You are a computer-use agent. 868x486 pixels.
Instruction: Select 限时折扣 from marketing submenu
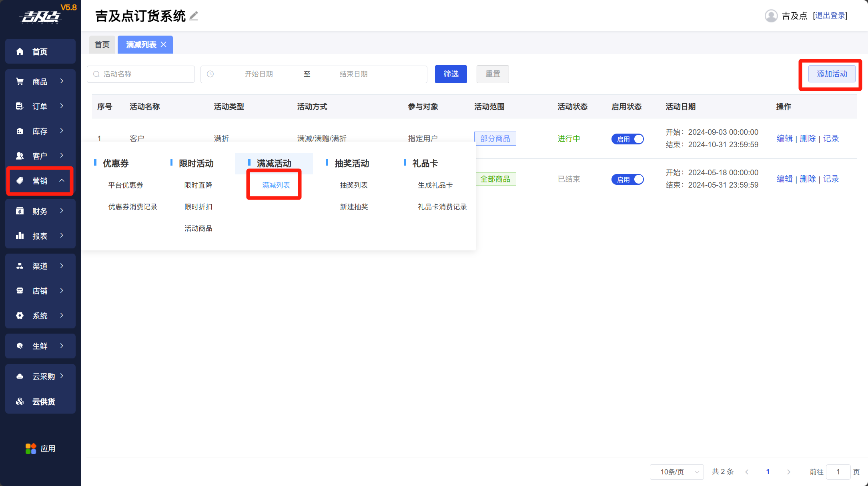point(198,207)
